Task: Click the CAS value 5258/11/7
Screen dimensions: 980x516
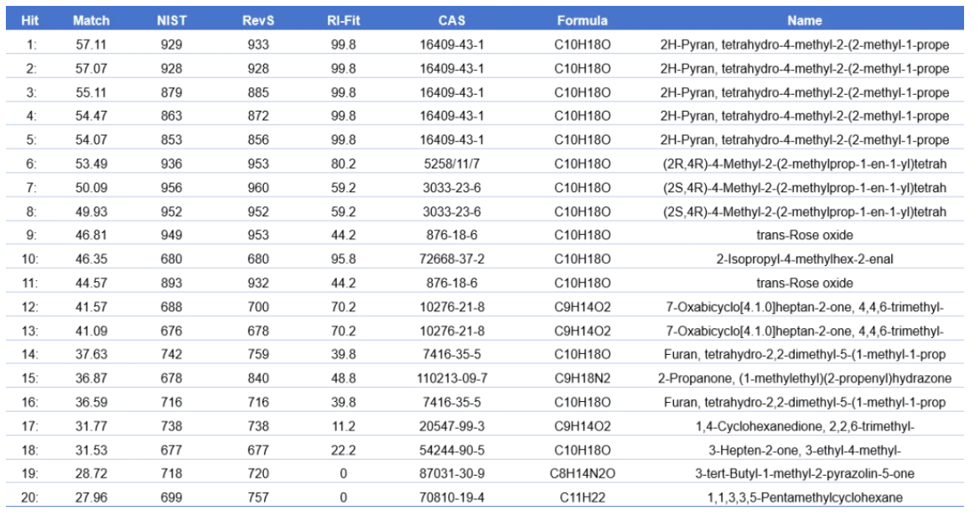Action: coord(452,164)
